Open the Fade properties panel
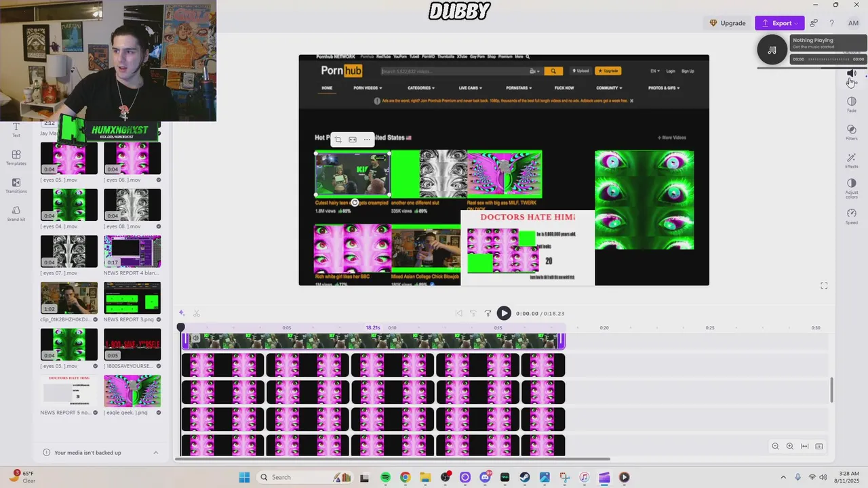This screenshot has height=488, width=868. [852, 104]
